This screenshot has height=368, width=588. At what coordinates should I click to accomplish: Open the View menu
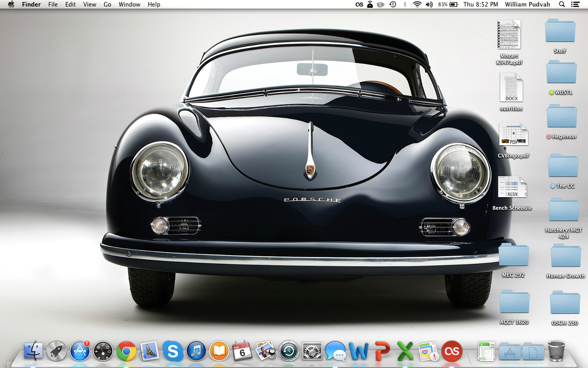coord(90,4)
